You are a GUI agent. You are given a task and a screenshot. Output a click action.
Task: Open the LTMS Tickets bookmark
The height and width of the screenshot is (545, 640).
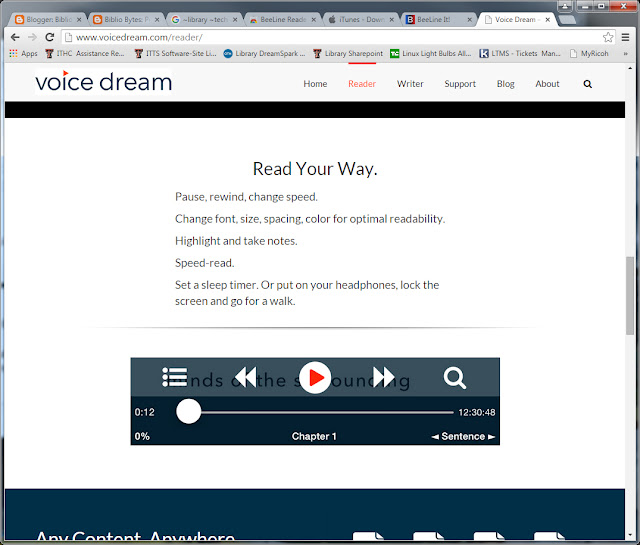520,53
